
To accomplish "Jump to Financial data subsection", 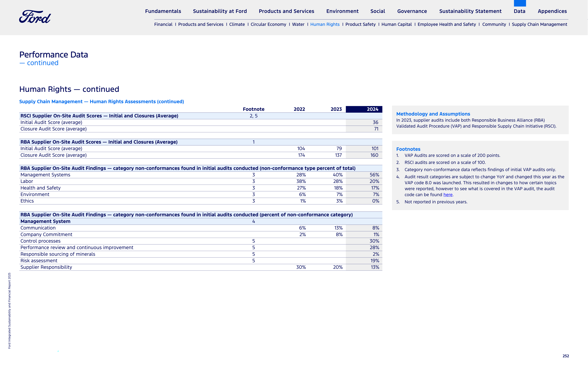I will tap(163, 24).
